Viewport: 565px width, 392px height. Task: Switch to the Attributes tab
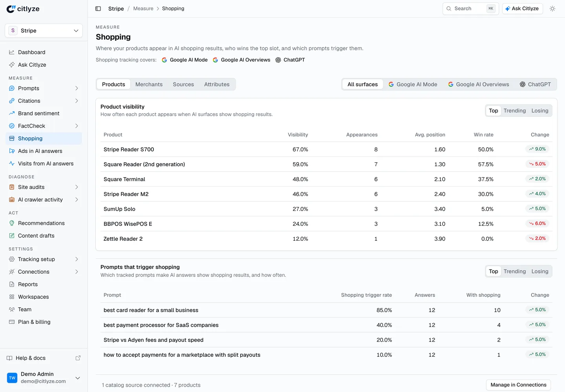[x=217, y=84]
